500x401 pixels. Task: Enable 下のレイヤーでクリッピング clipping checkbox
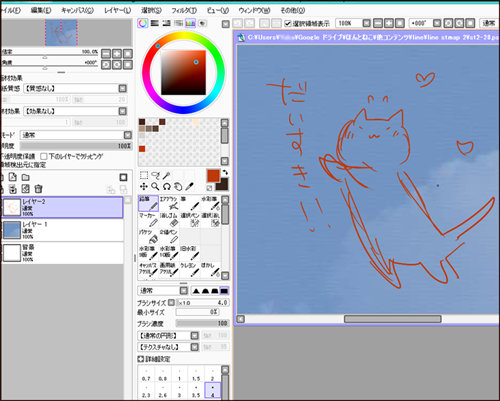pyautogui.click(x=44, y=156)
